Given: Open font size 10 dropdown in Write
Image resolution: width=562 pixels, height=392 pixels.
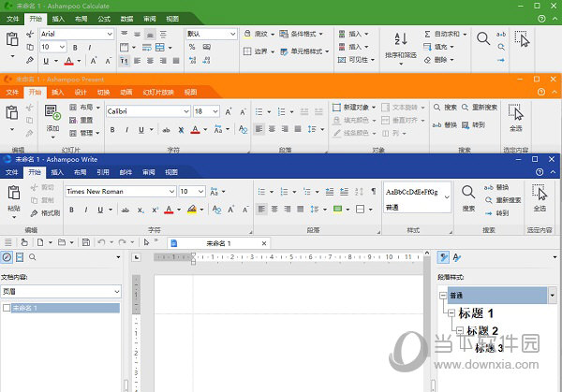Looking at the screenshot, I should pyautogui.click(x=200, y=192).
